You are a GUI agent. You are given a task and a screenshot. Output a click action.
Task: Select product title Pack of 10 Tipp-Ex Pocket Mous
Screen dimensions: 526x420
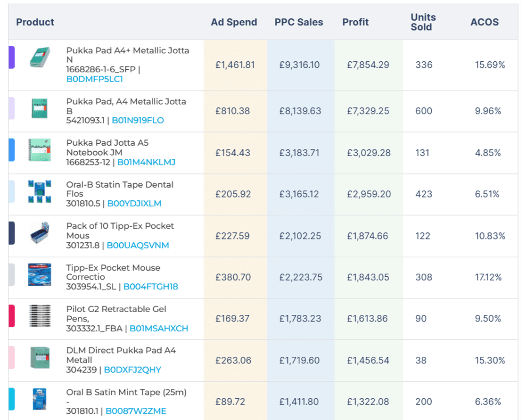point(120,231)
